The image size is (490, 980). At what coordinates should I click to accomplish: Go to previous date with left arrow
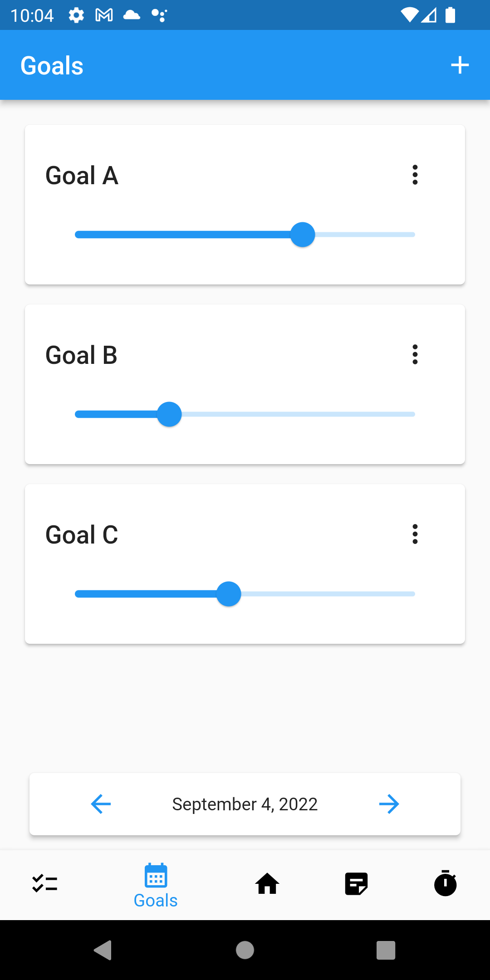point(101,804)
